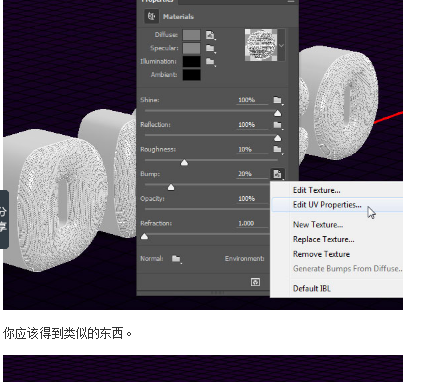This screenshot has height=382, width=446.
Task: Choose Default IBL menu item
Action: [x=337, y=288]
